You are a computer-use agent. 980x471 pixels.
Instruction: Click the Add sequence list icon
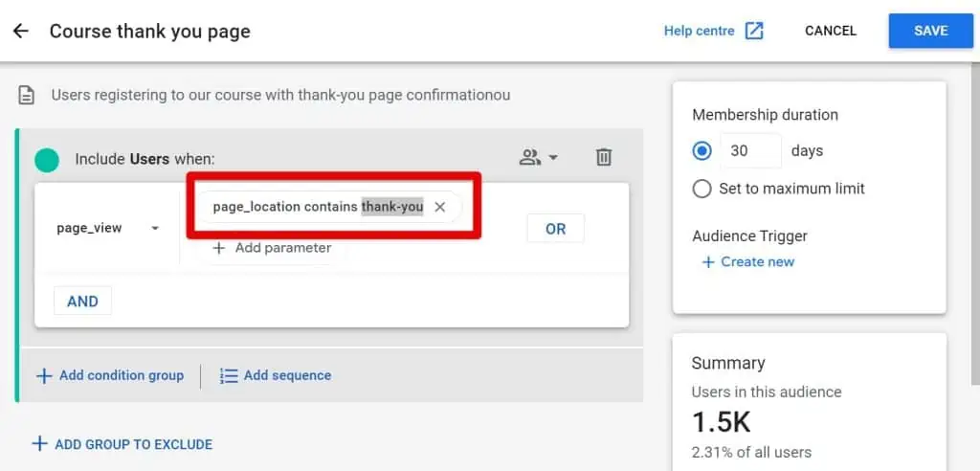point(229,375)
